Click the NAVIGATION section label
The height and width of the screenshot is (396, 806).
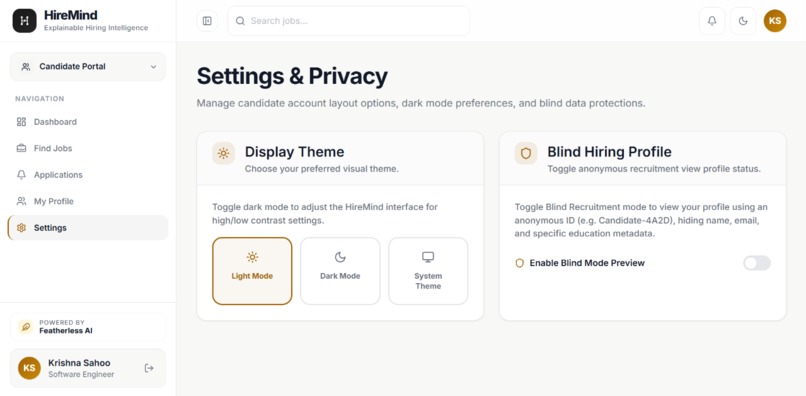pos(40,99)
